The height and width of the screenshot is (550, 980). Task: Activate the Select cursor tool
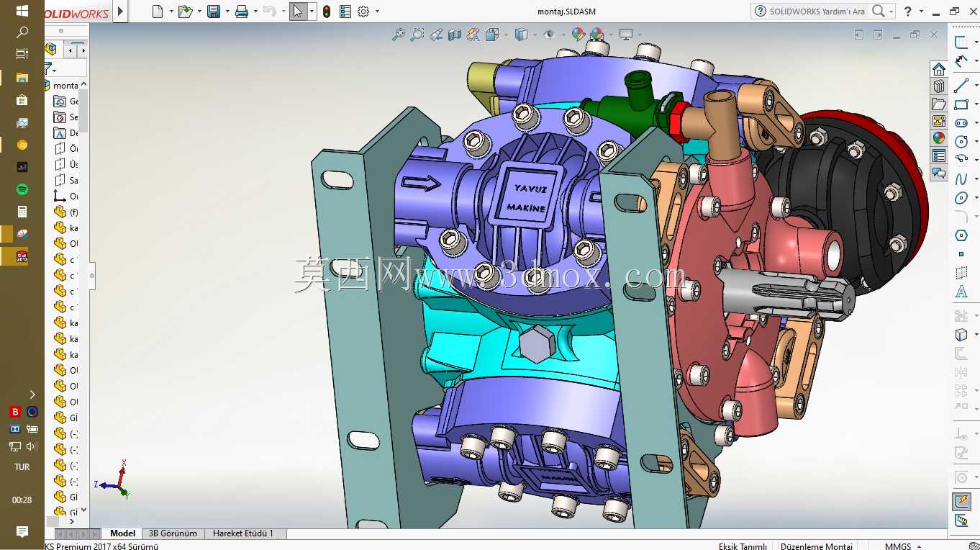pos(298,12)
